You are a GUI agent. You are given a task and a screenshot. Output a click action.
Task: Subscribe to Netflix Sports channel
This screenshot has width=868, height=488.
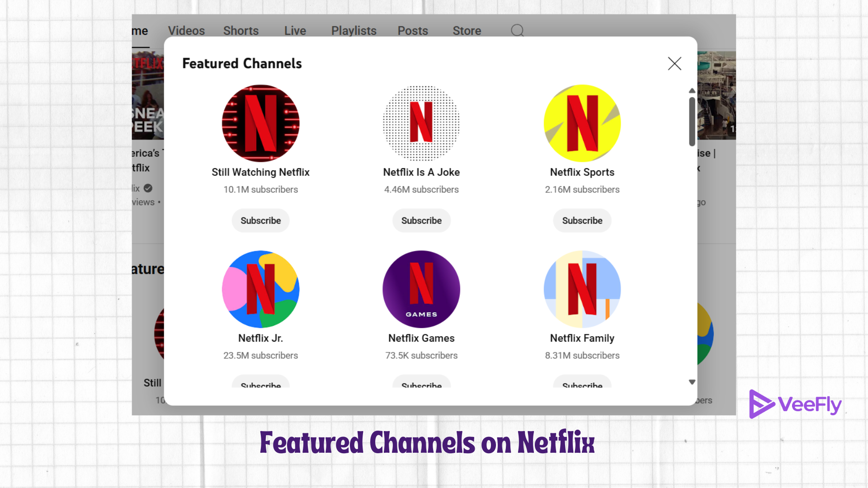click(582, 221)
